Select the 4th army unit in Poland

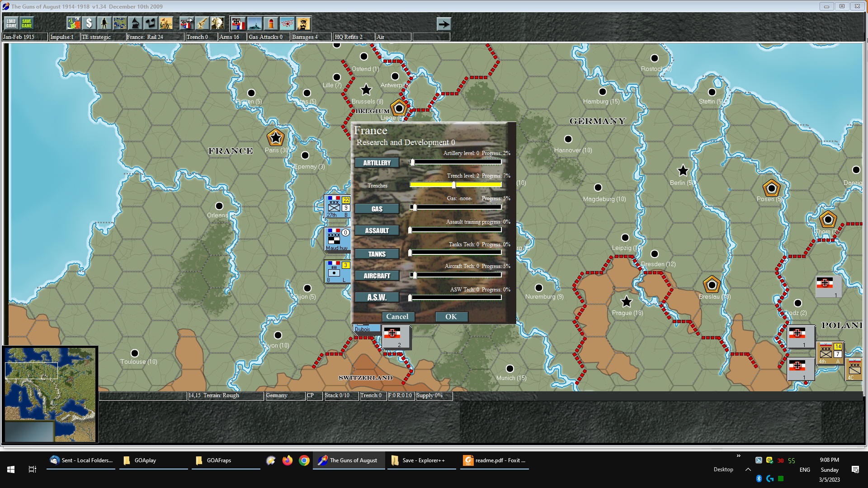tap(830, 353)
